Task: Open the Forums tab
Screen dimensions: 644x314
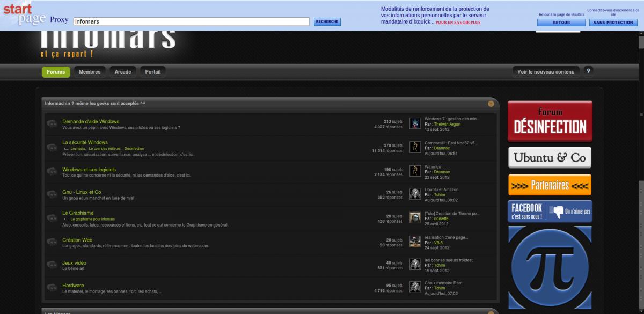Action: click(56, 72)
